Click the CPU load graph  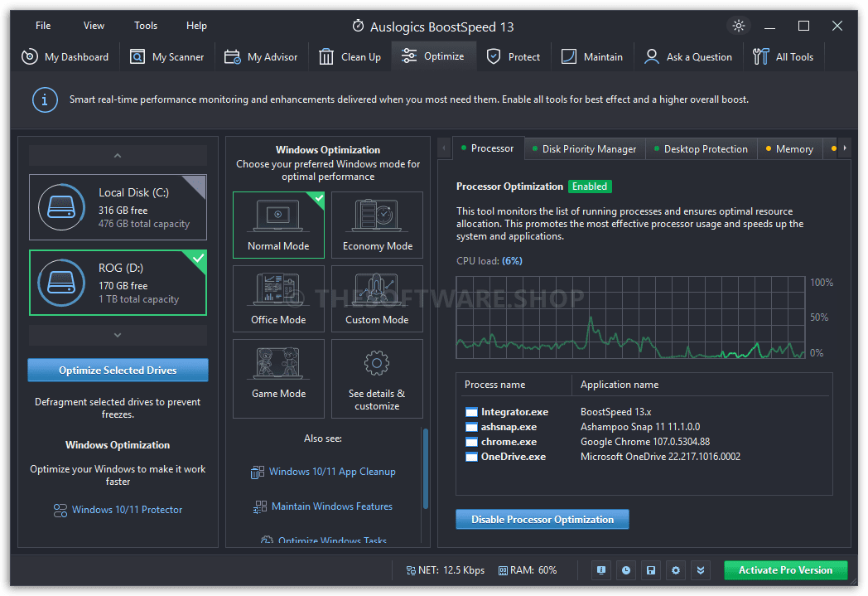(x=630, y=317)
